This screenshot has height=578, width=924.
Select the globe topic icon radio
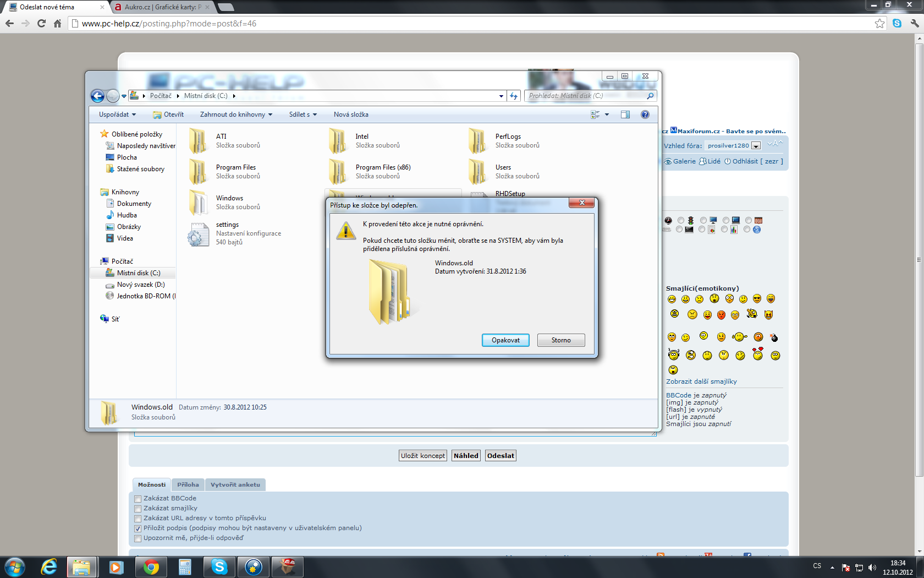[747, 230]
